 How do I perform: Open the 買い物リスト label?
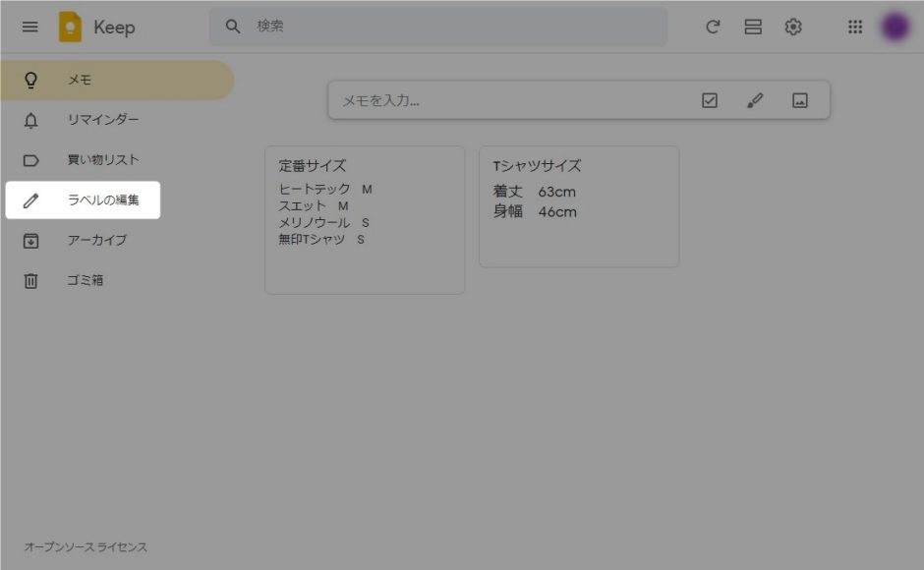click(x=103, y=160)
